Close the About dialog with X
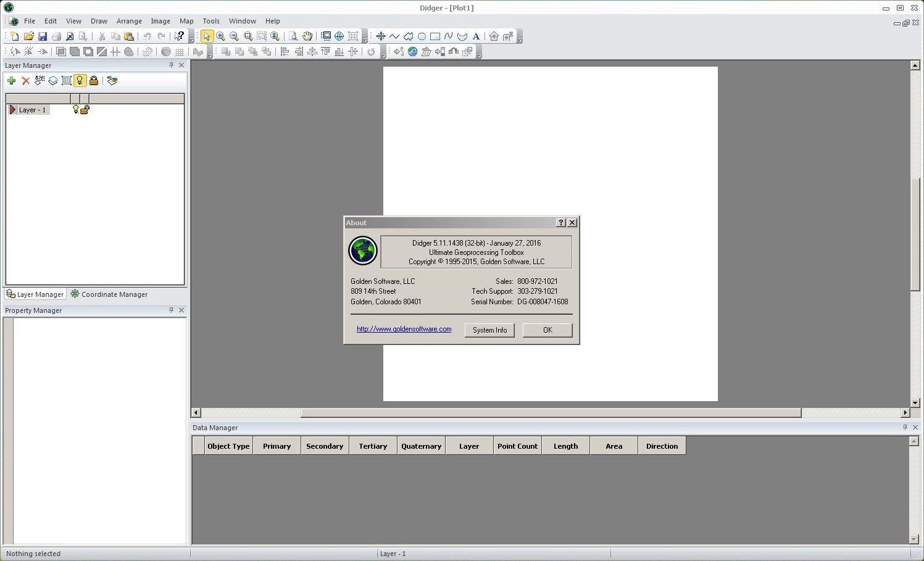 (572, 223)
